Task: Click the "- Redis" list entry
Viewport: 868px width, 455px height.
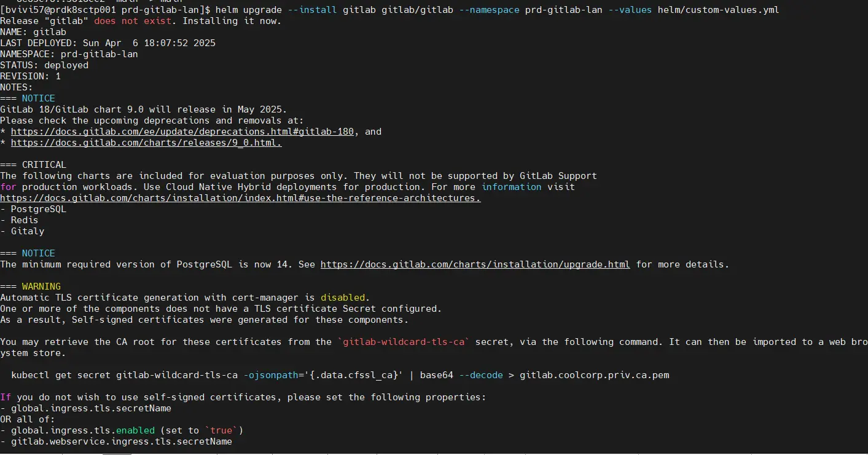Action: pyautogui.click(x=19, y=220)
